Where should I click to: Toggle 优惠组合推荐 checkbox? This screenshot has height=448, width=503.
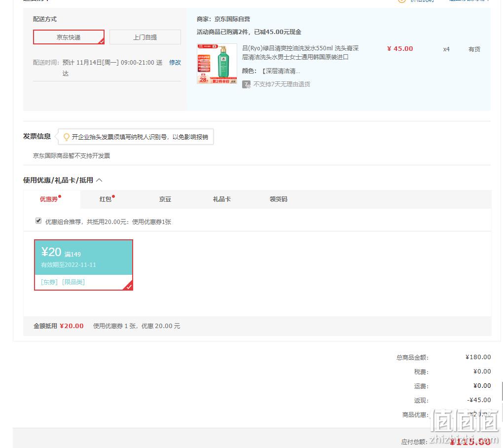pos(38,221)
